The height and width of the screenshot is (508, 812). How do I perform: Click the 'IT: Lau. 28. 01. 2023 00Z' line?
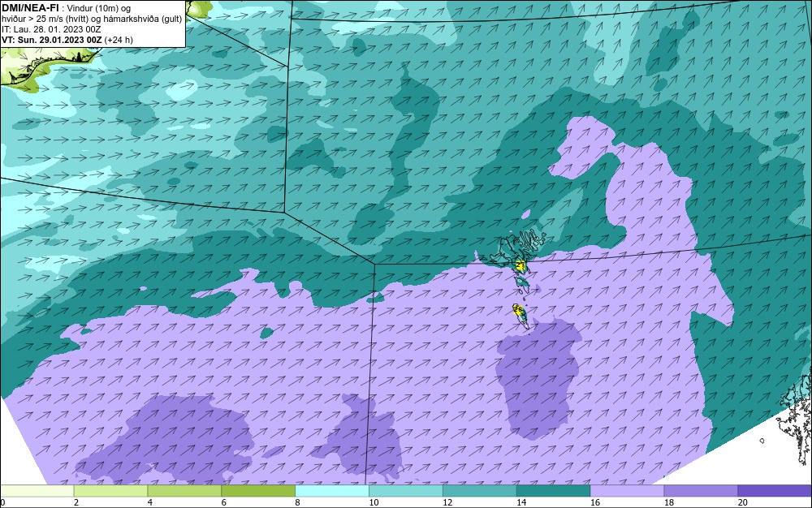pos(51,29)
